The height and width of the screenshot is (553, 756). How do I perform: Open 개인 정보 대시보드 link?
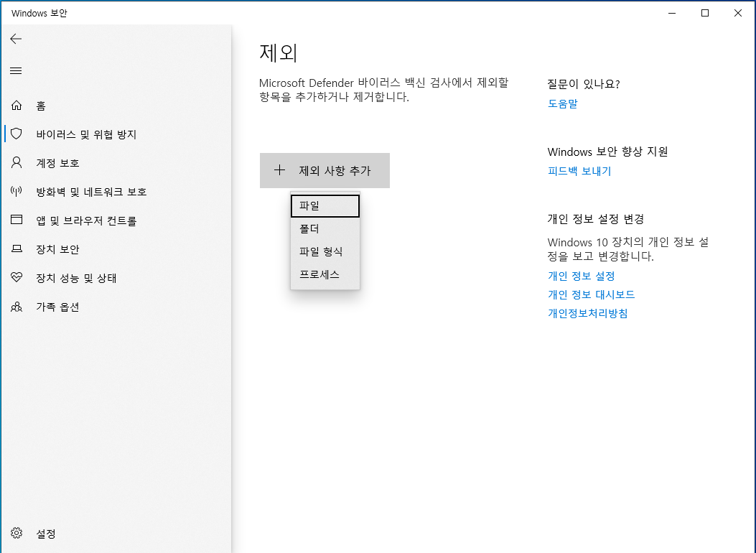591,294
